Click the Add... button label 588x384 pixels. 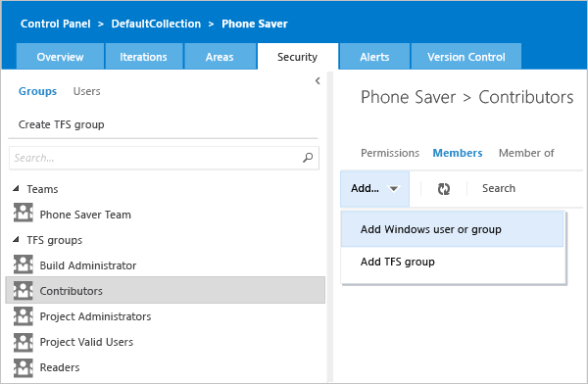[x=365, y=188]
